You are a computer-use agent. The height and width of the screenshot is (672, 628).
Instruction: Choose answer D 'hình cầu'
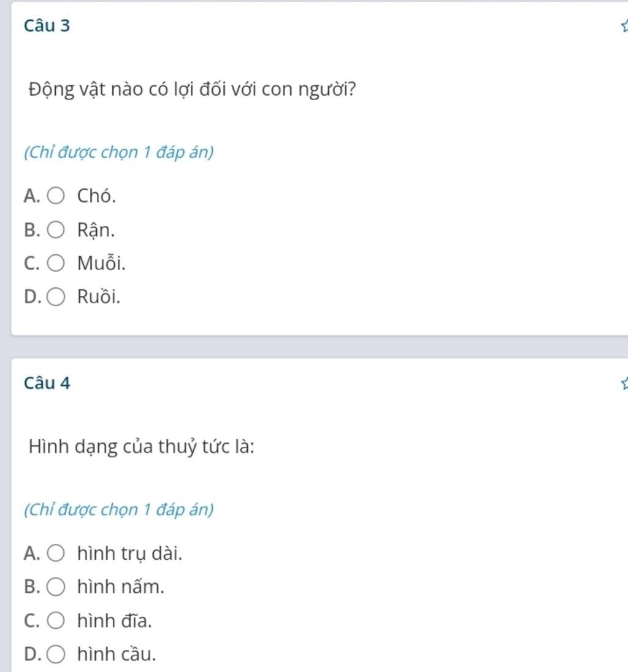coord(56,654)
